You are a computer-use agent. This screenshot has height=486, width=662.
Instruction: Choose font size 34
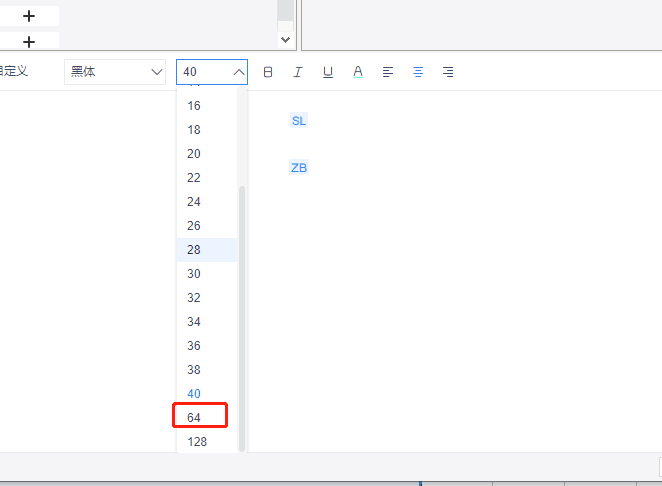coord(207,322)
